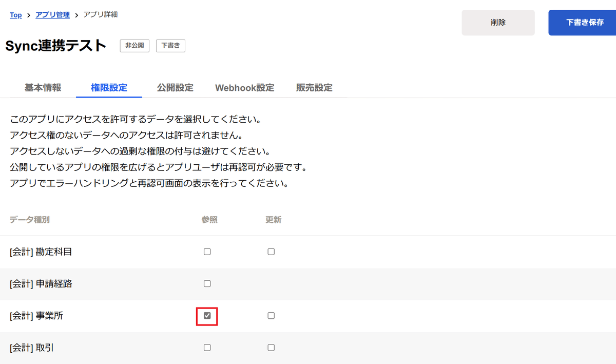Enable 更新 checkbox for [会計] 事業所
This screenshot has width=616, height=364.
(271, 315)
